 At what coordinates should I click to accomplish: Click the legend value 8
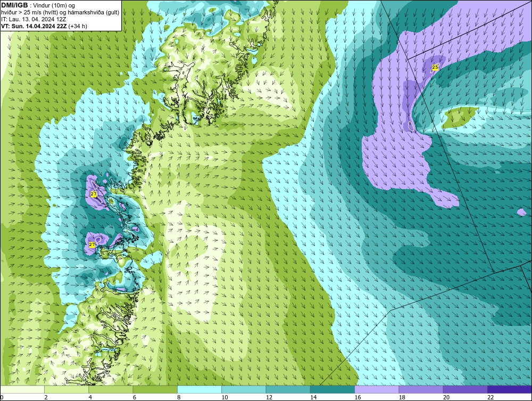(x=179, y=397)
